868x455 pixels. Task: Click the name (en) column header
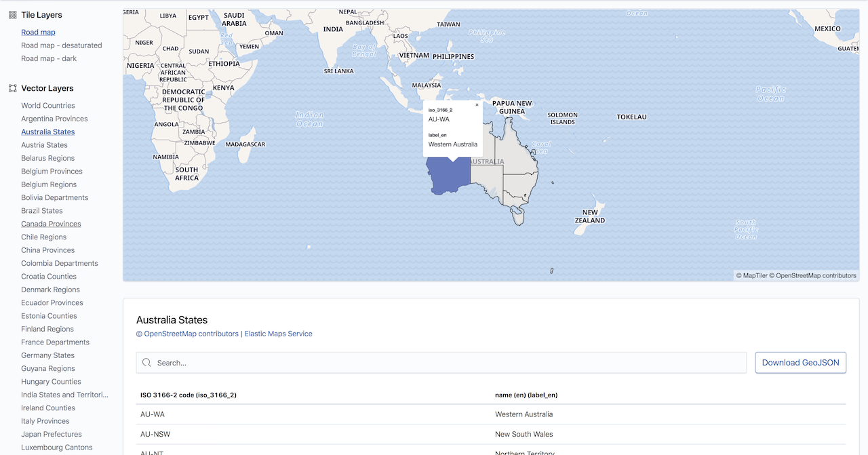pyautogui.click(x=526, y=395)
